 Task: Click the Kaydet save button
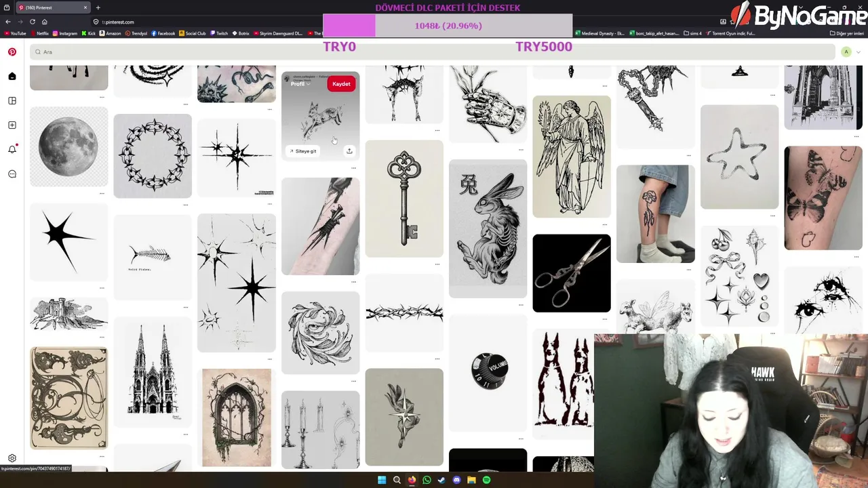(x=341, y=84)
